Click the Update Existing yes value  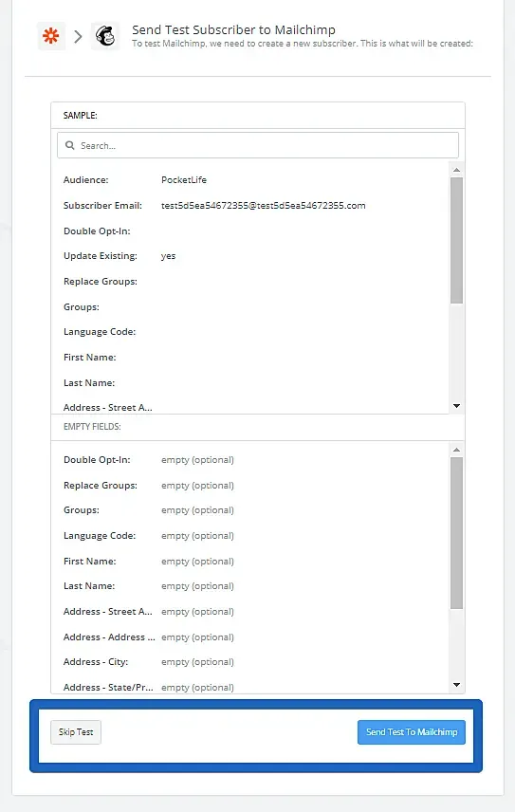pyautogui.click(x=168, y=256)
